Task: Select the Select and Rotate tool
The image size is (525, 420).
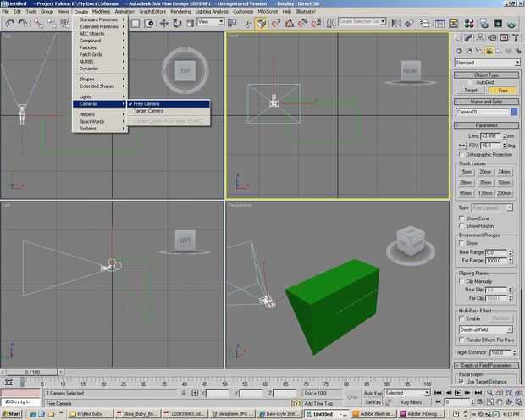Action: click(x=177, y=23)
